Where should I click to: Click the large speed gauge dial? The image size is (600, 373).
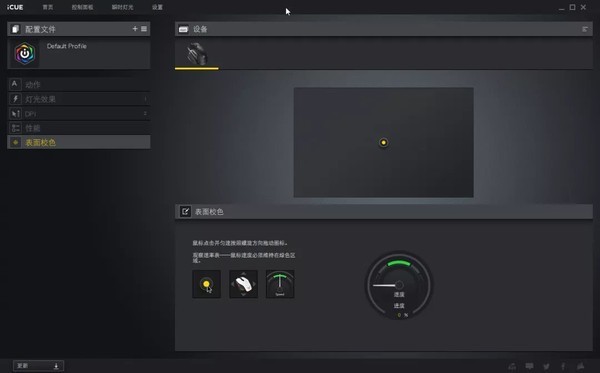tap(399, 285)
